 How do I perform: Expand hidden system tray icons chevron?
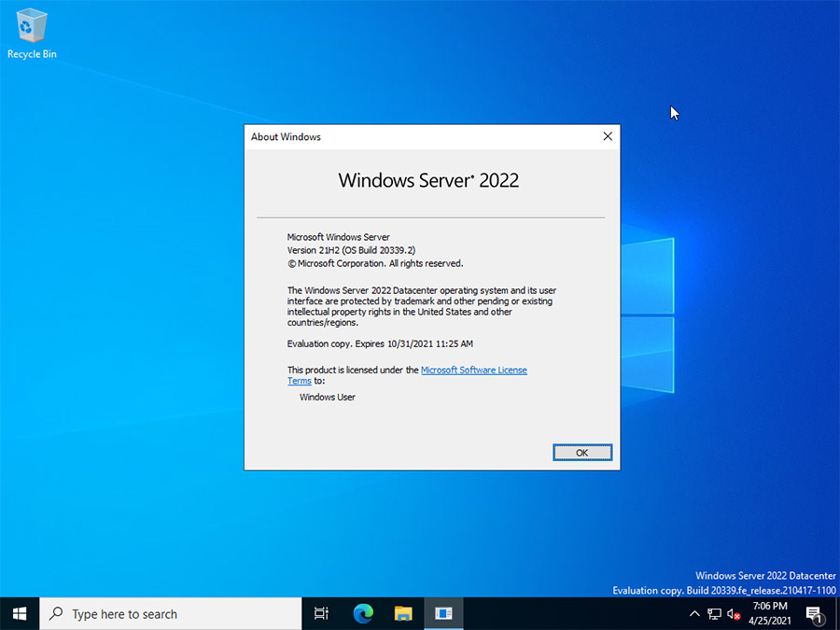tap(694, 613)
